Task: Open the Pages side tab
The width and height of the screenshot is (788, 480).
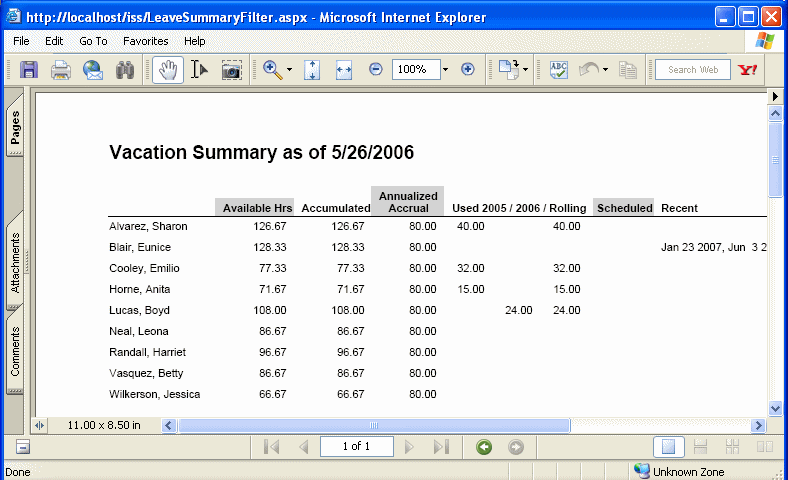Action: [x=15, y=130]
